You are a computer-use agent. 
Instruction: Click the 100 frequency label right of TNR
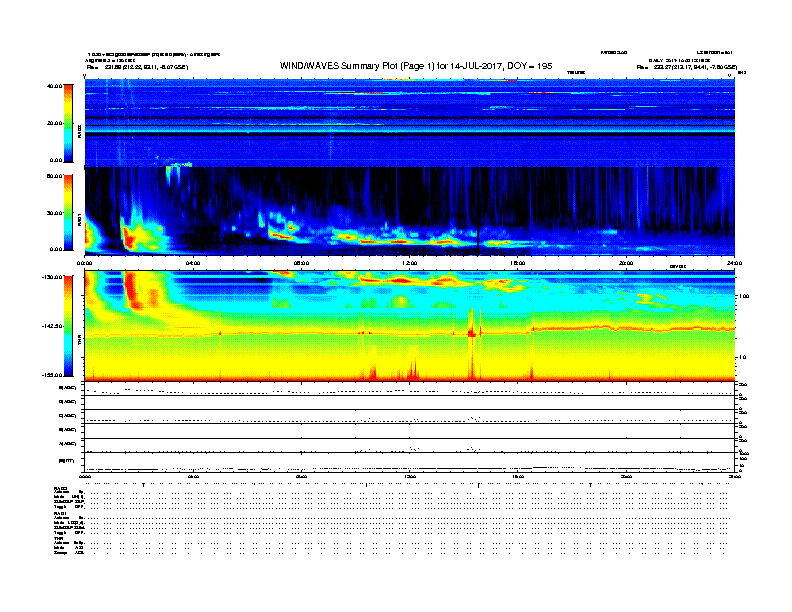pos(744,296)
